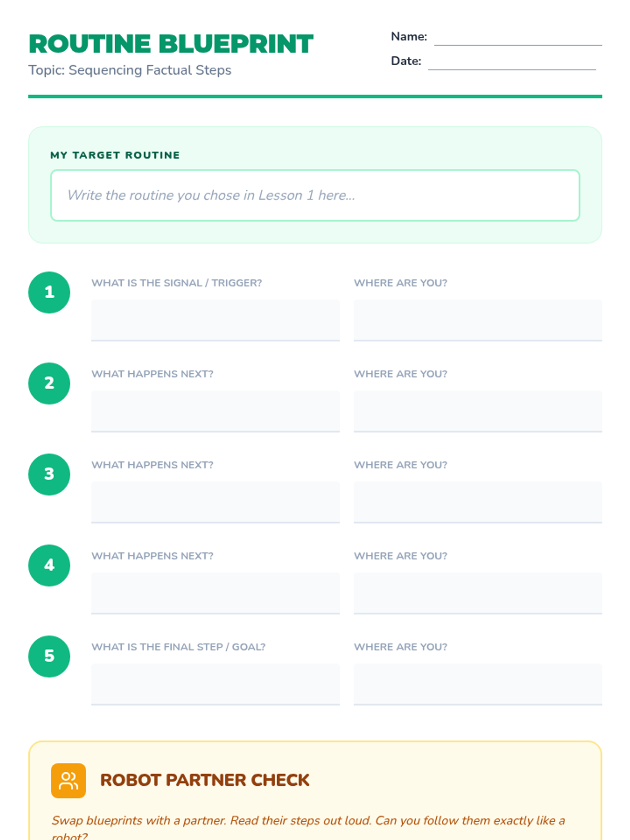The image size is (630, 840).
Task: Click step 3 'What happens next?' box
Action: click(x=215, y=501)
